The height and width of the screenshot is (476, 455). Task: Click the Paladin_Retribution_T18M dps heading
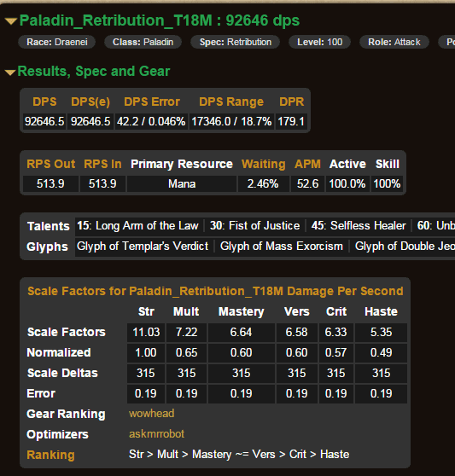tap(160, 20)
